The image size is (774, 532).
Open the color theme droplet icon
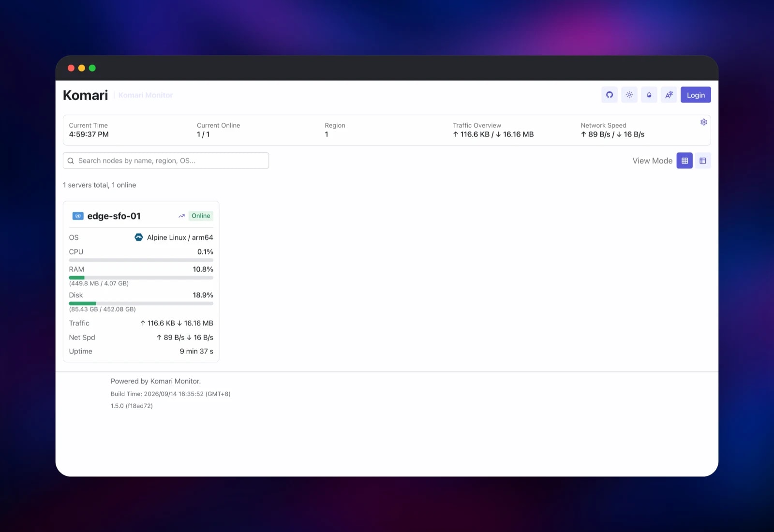[649, 95]
